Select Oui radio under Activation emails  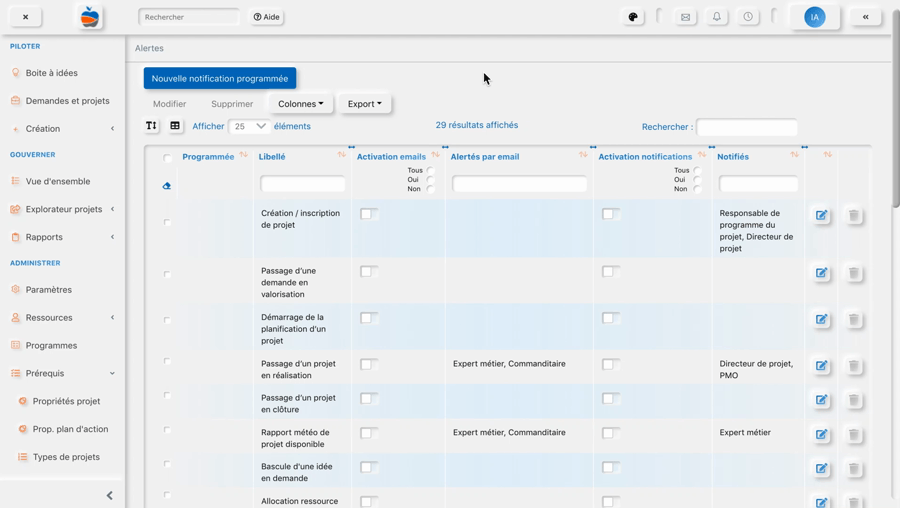click(x=430, y=180)
